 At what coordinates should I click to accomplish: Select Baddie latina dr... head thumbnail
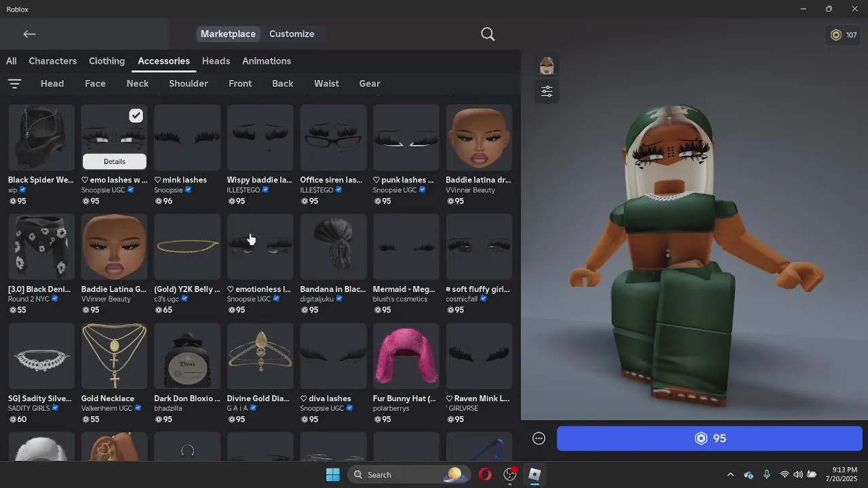point(479,138)
